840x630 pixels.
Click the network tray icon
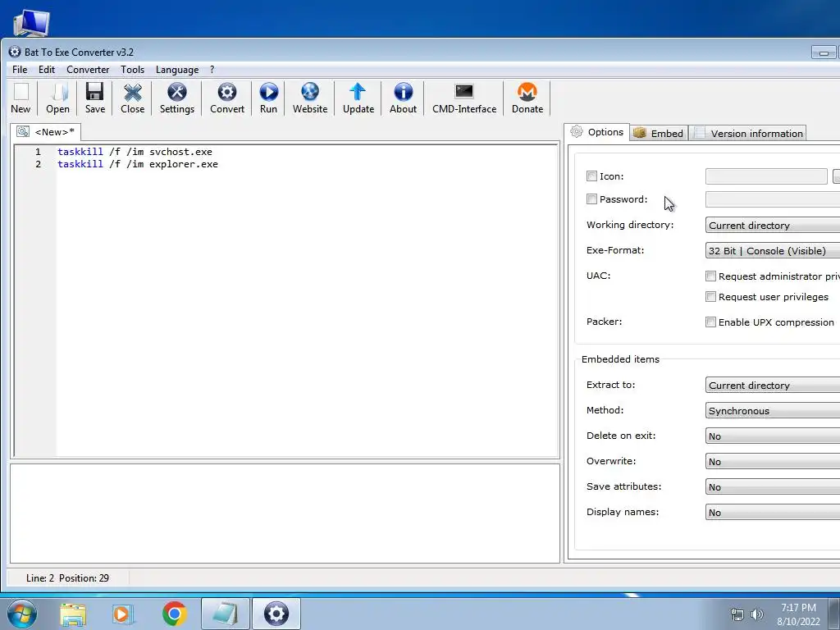pyautogui.click(x=737, y=614)
